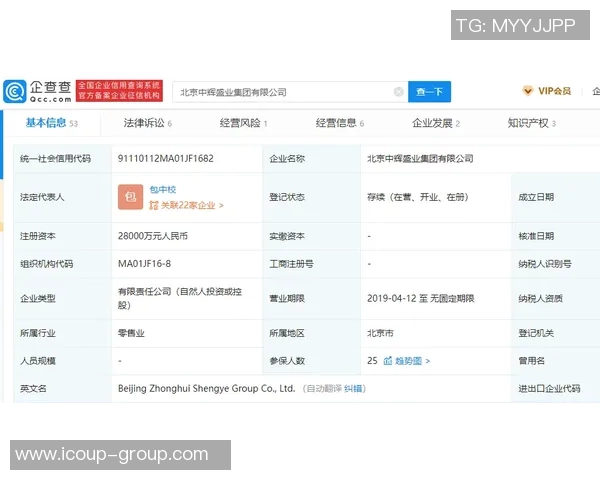
Task: Open the 关联22家企业 linked companies icon
Action: click(x=153, y=206)
